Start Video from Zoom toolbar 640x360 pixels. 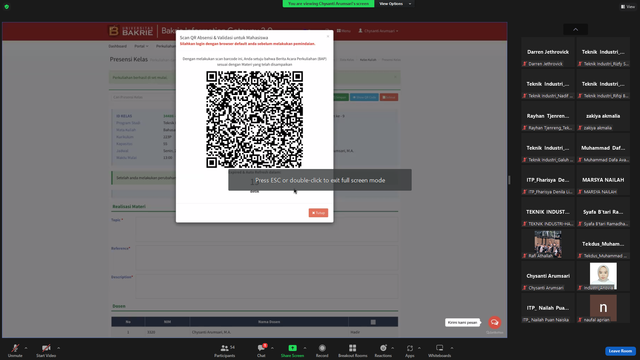46,350
